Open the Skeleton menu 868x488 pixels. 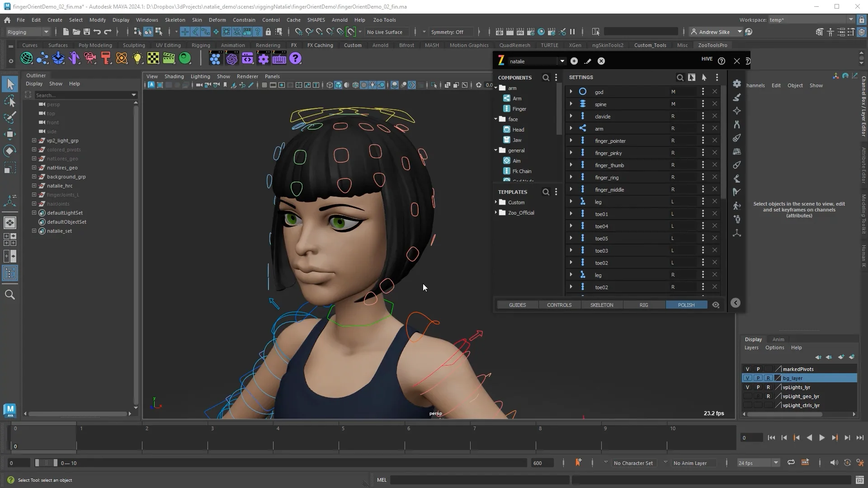[x=175, y=20]
